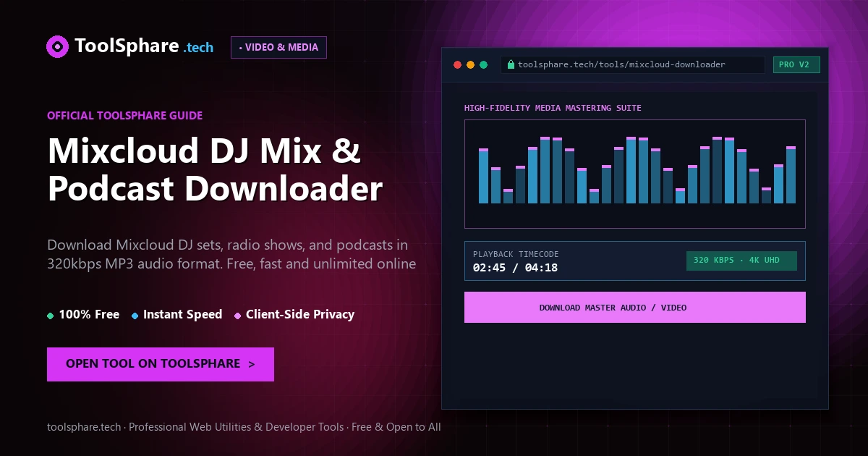Click the red window dot
The image size is (868, 456).
click(x=457, y=65)
